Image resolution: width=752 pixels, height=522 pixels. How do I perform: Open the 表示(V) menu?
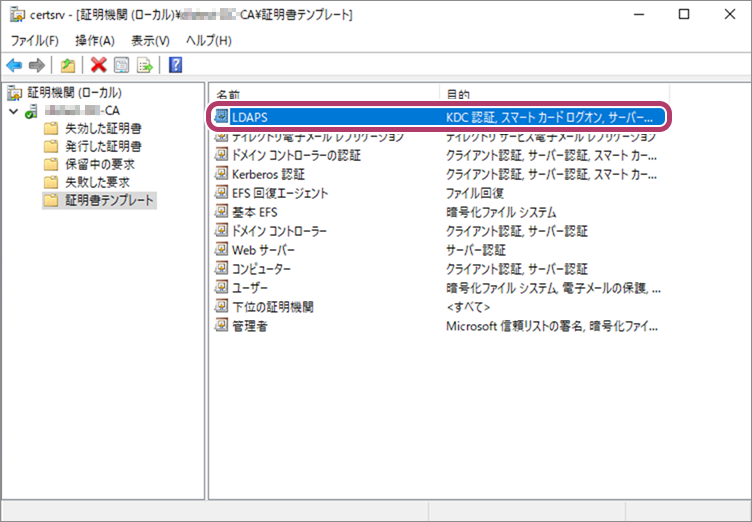coord(150,41)
